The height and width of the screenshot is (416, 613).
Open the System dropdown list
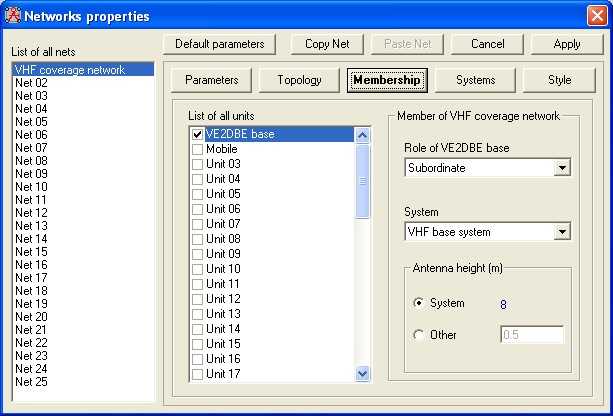[x=562, y=232]
